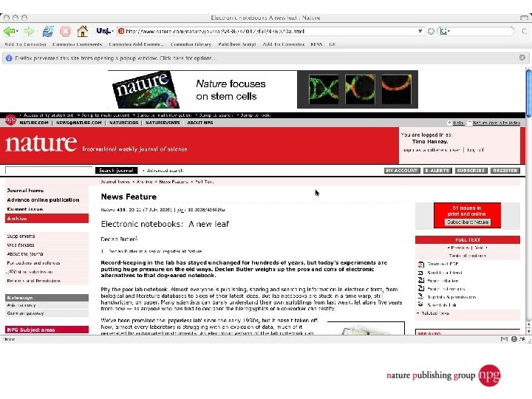This screenshot has width=532, height=399.
Task: Click in the browser address bar URL
Action: click(x=270, y=31)
